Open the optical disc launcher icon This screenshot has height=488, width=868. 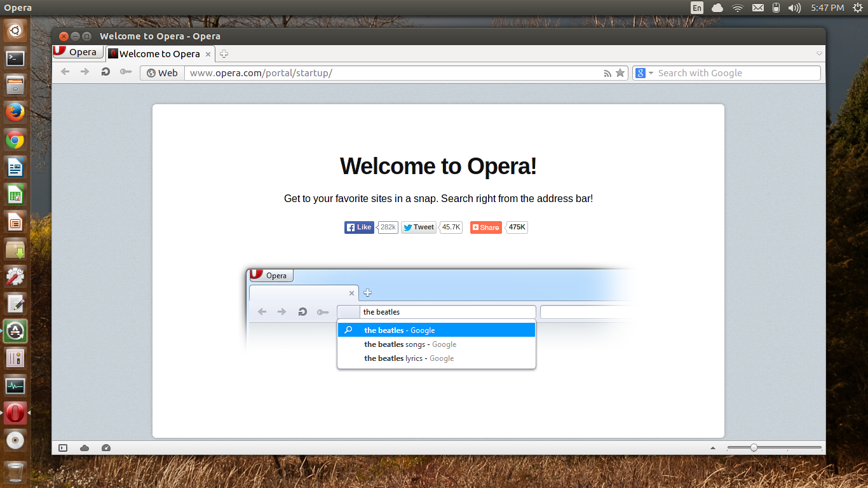(x=15, y=440)
